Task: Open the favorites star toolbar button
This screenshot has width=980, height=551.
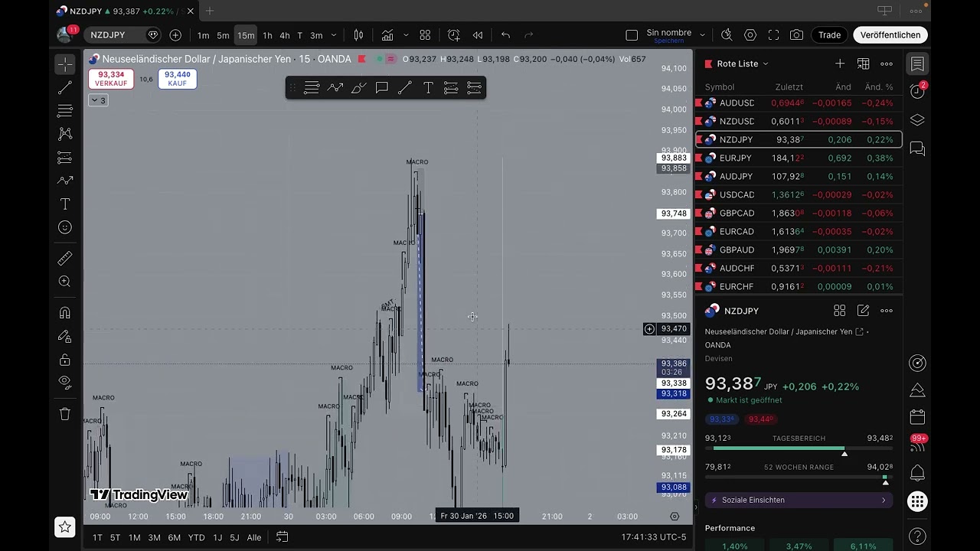Action: [65, 527]
